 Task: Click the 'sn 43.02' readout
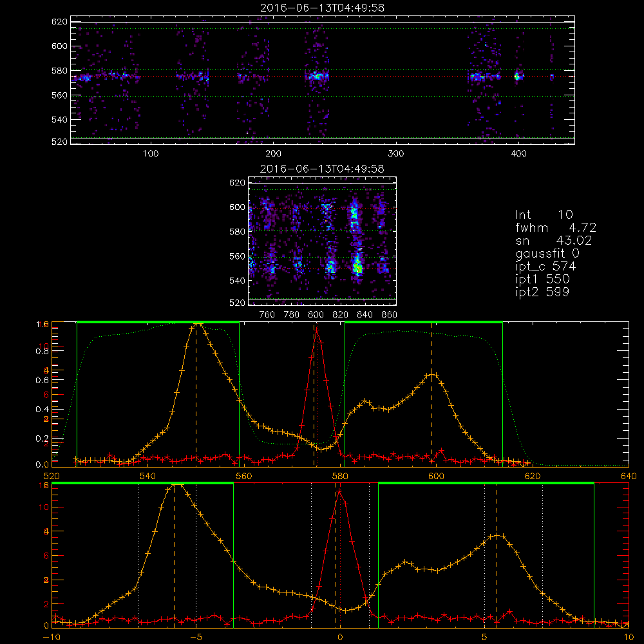554,240
